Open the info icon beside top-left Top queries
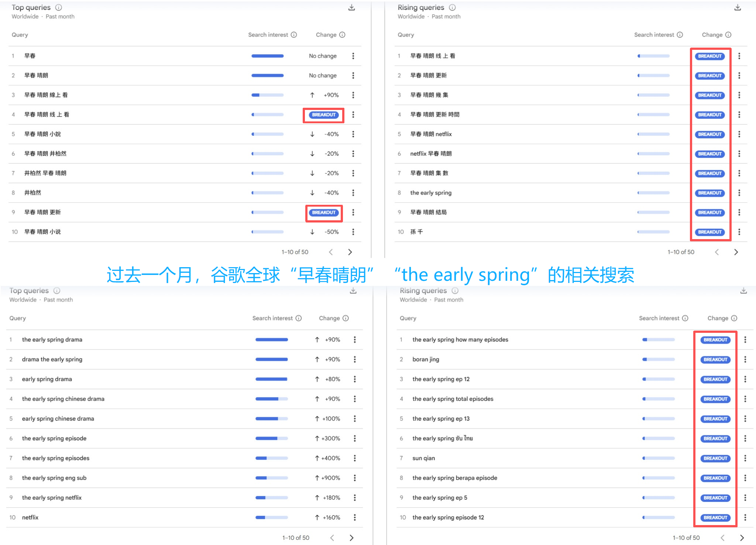 [x=58, y=7]
